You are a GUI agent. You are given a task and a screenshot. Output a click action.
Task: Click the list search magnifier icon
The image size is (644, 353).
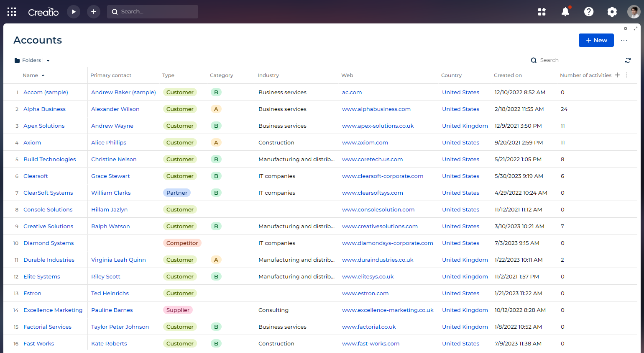pyautogui.click(x=534, y=60)
